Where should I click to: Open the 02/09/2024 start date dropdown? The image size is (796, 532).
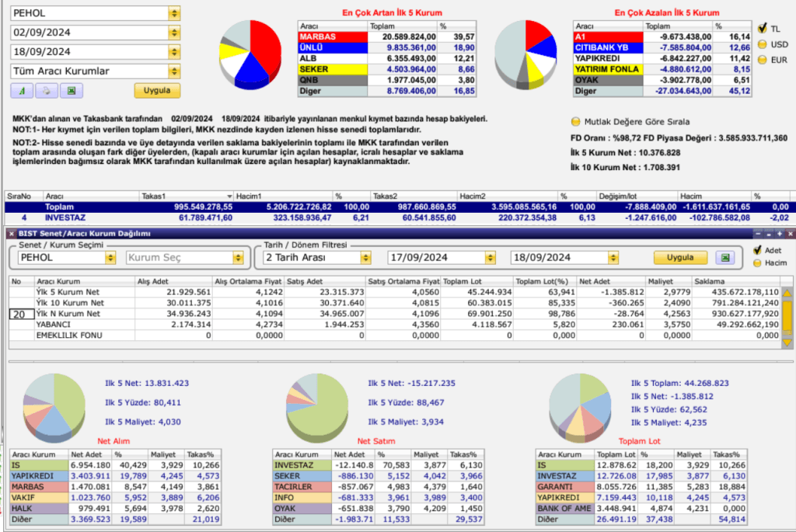click(x=174, y=33)
